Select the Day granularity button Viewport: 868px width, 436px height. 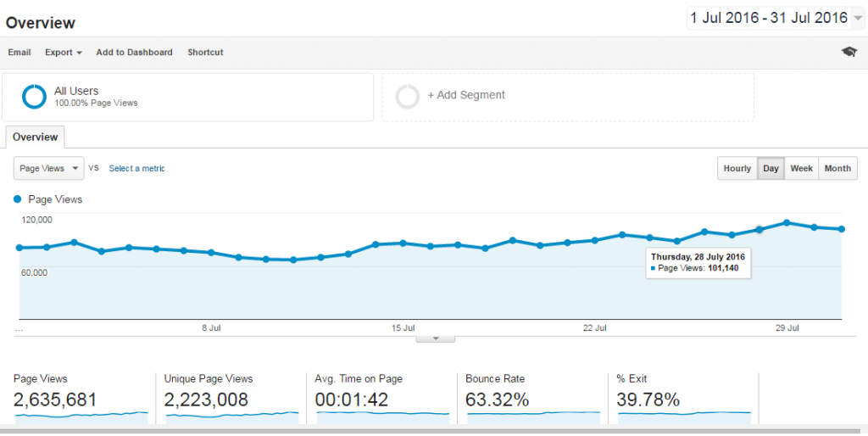pyautogui.click(x=771, y=168)
